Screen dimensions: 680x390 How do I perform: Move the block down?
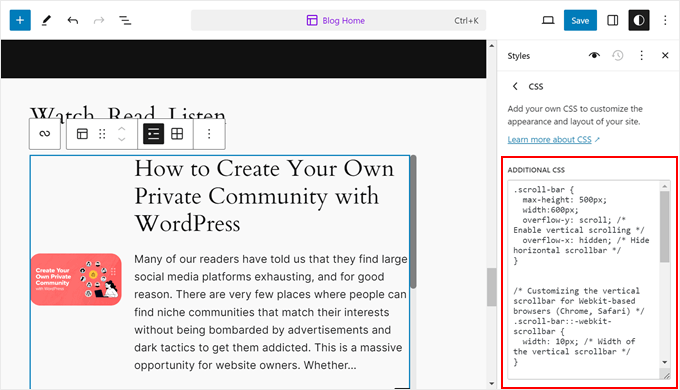tap(122, 139)
